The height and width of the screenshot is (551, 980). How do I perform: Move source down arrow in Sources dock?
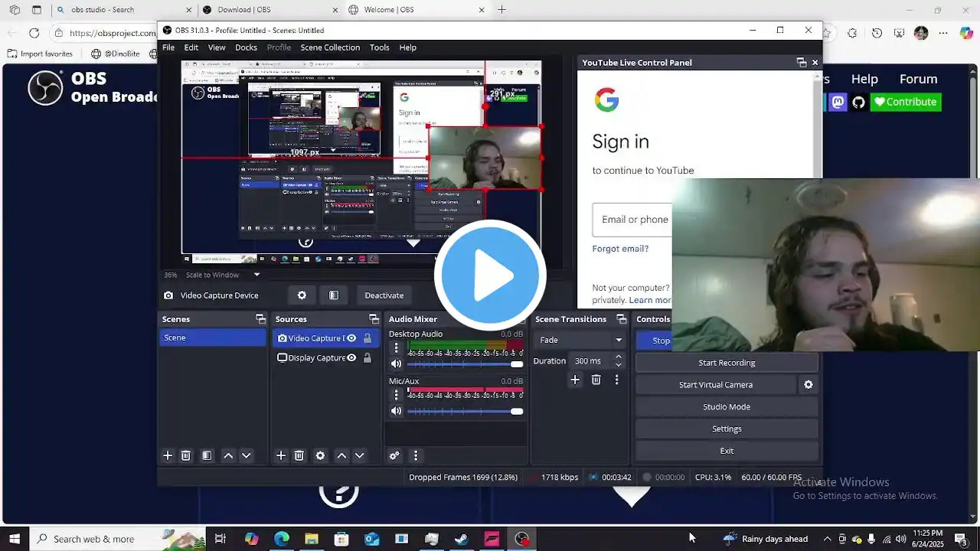point(359,455)
